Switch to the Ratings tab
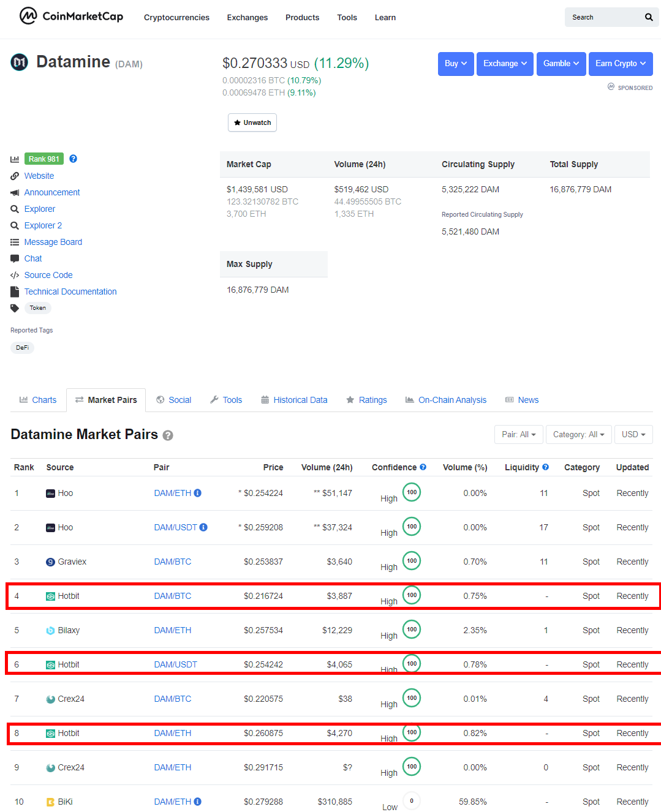Screen dimensions: 661x812 point(366,400)
